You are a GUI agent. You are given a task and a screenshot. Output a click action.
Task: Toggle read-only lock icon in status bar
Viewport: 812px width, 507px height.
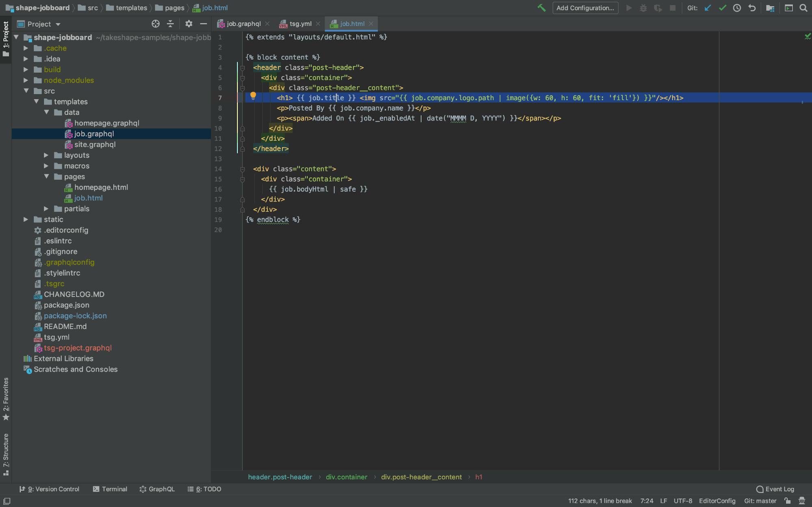787,501
